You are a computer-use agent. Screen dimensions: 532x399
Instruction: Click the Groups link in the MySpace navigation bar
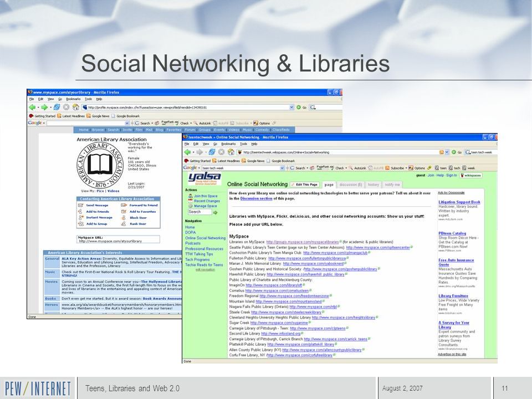pyautogui.click(x=204, y=130)
